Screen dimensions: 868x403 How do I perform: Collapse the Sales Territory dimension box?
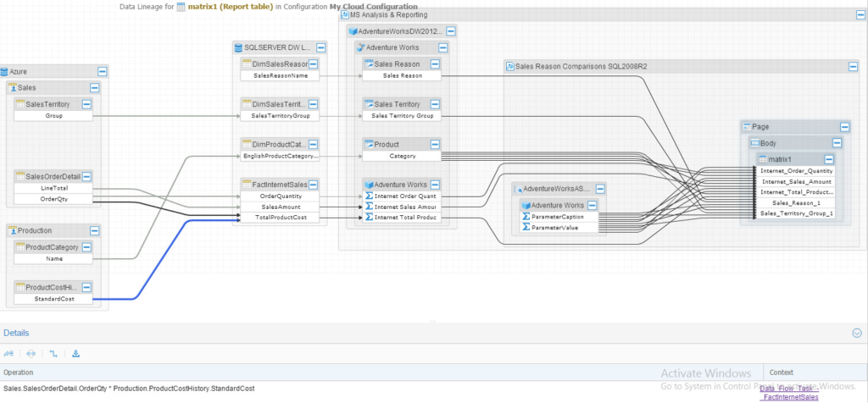(x=435, y=104)
